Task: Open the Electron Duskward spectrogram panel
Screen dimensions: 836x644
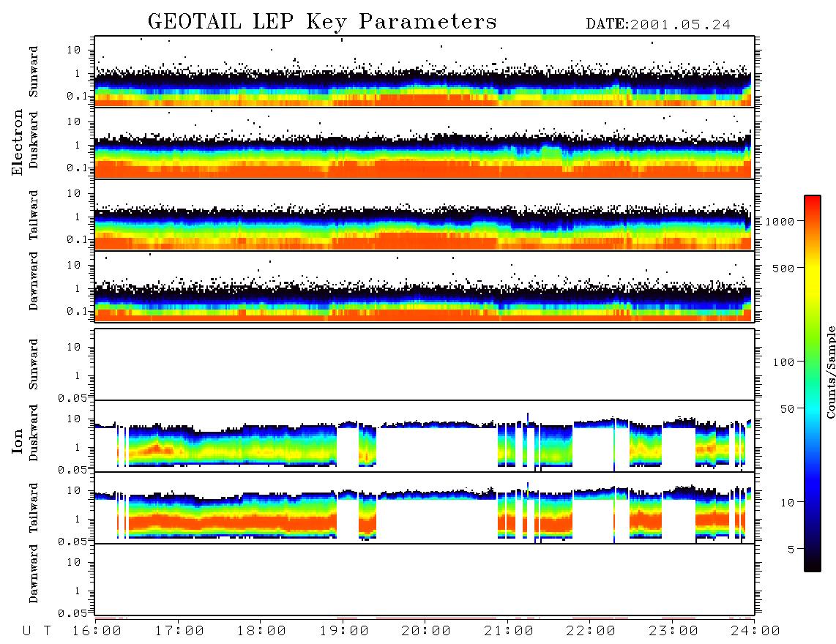Action: click(425, 143)
